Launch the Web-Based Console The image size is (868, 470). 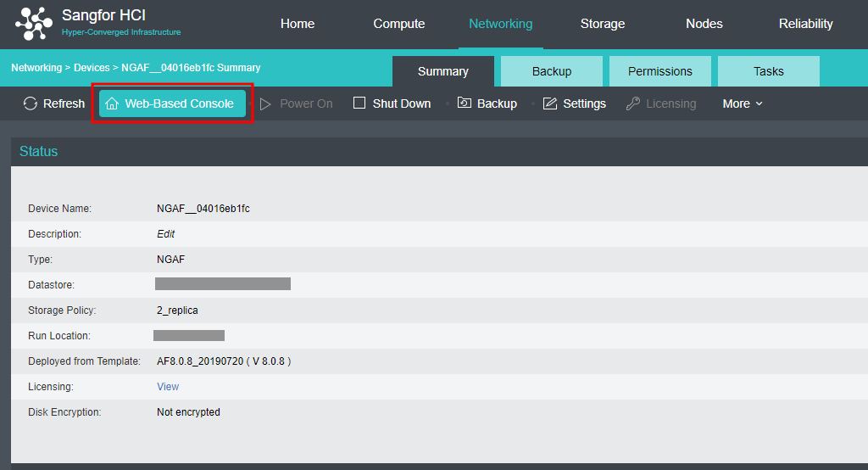pos(172,104)
